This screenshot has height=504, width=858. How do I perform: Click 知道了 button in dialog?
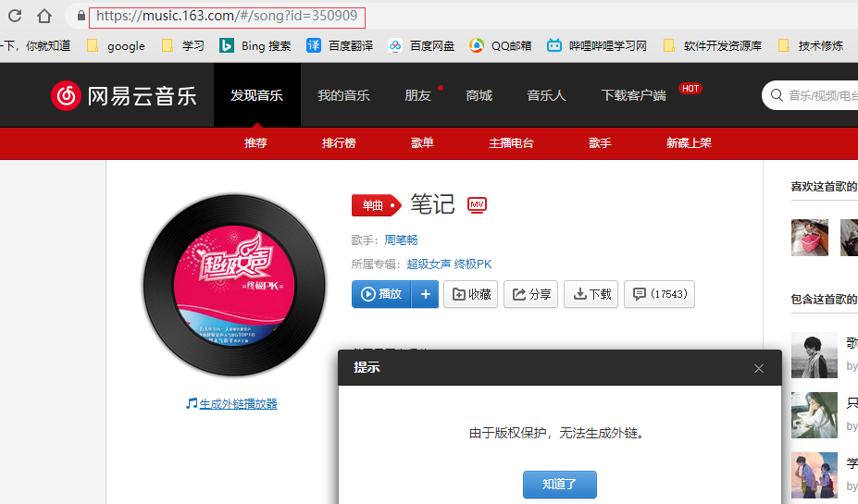560,485
